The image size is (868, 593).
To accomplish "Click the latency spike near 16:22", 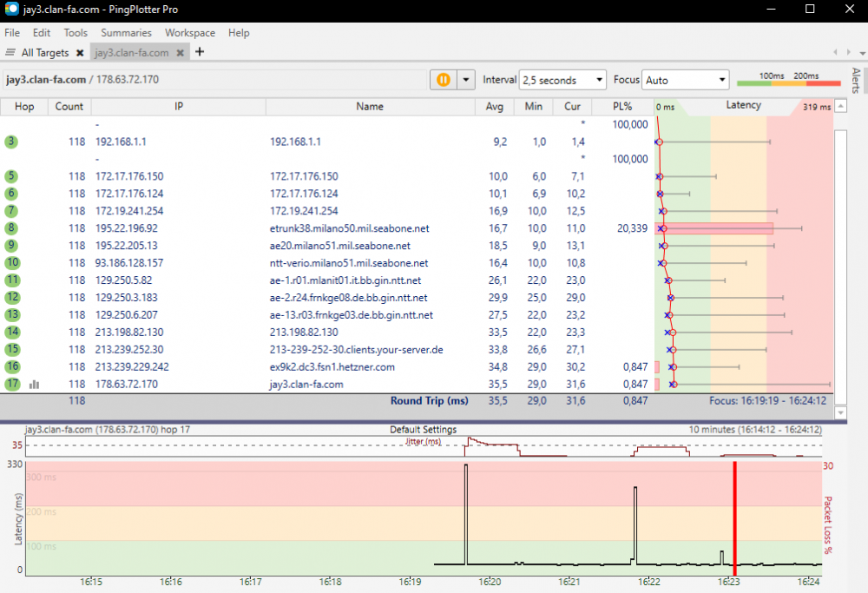I will tap(635, 525).
